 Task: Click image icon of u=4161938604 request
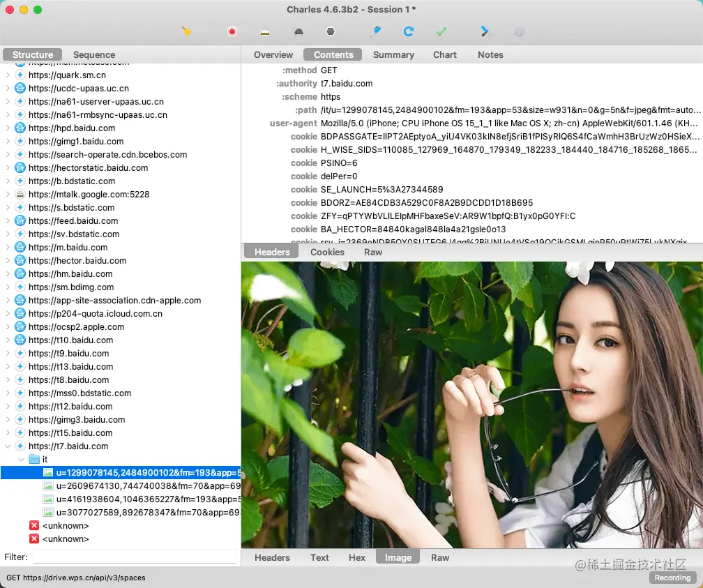click(x=48, y=499)
